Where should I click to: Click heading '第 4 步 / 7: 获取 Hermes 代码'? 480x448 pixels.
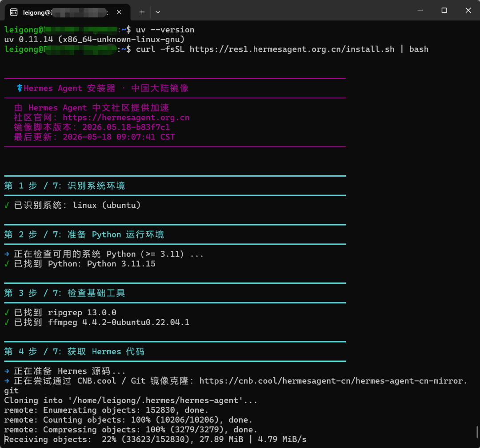click(x=74, y=352)
